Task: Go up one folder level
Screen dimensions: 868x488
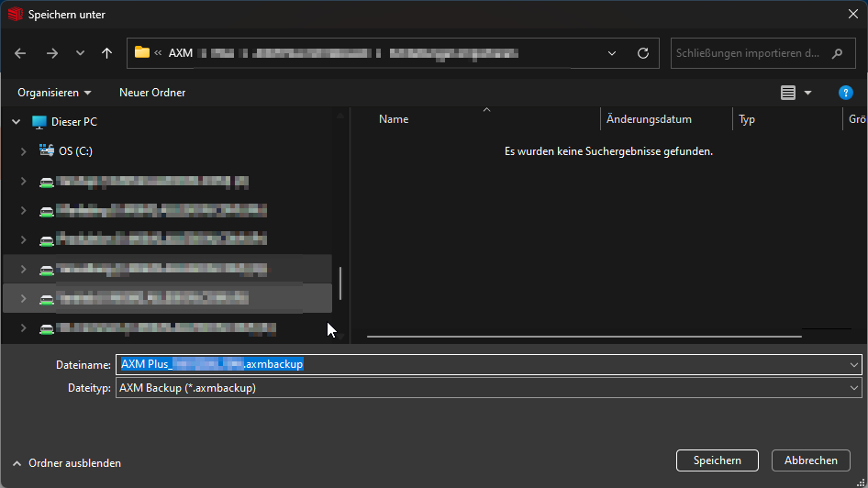Action: point(107,53)
